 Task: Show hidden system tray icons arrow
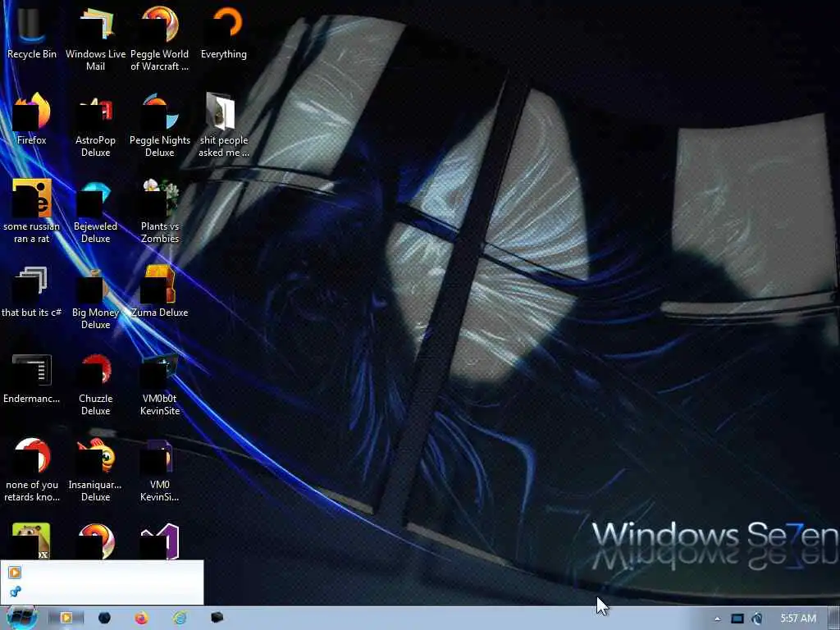[717, 619]
